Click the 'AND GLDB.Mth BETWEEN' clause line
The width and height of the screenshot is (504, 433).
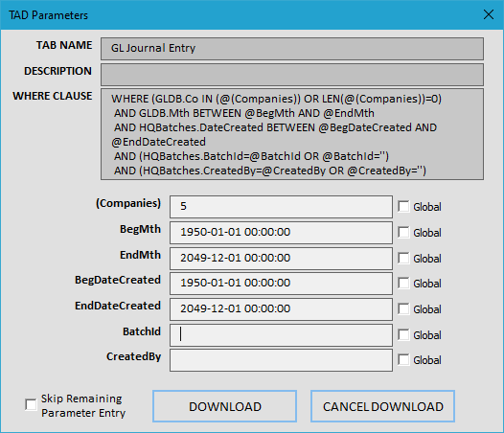pyautogui.click(x=244, y=113)
